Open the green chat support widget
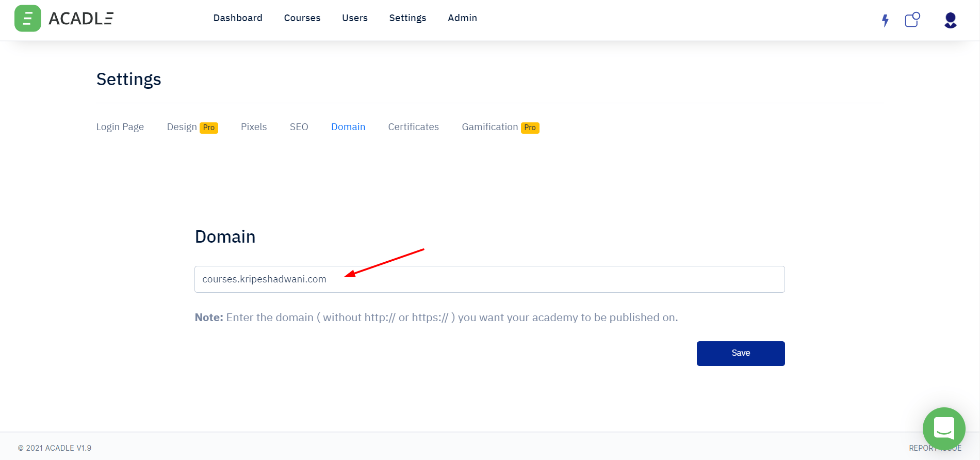Screen dimensions: 980x460 [x=943, y=428]
